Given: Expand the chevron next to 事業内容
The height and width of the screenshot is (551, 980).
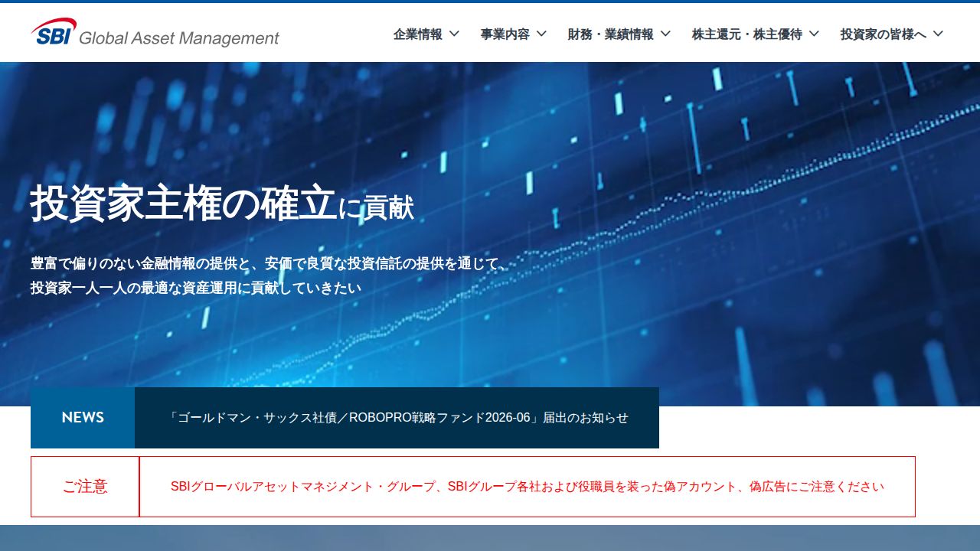Looking at the screenshot, I should (541, 34).
